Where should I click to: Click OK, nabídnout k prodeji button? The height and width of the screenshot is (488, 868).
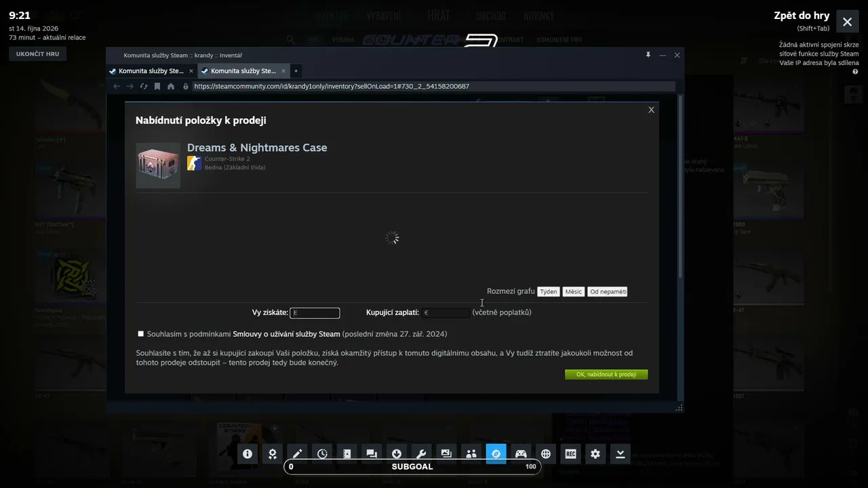tap(606, 374)
